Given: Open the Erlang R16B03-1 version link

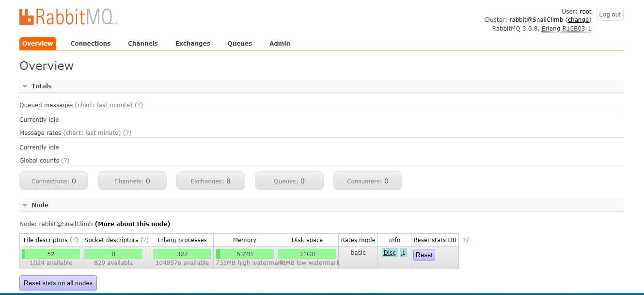Looking at the screenshot, I should [x=566, y=29].
